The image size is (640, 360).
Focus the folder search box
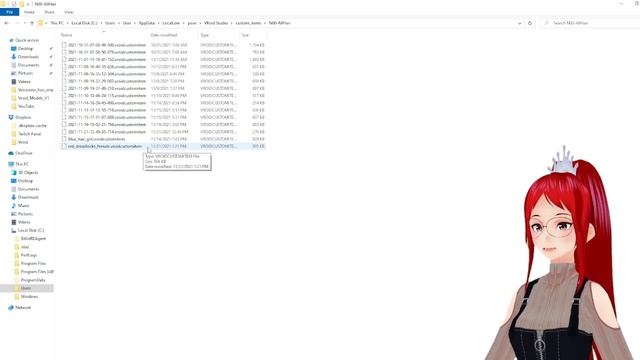click(590, 23)
